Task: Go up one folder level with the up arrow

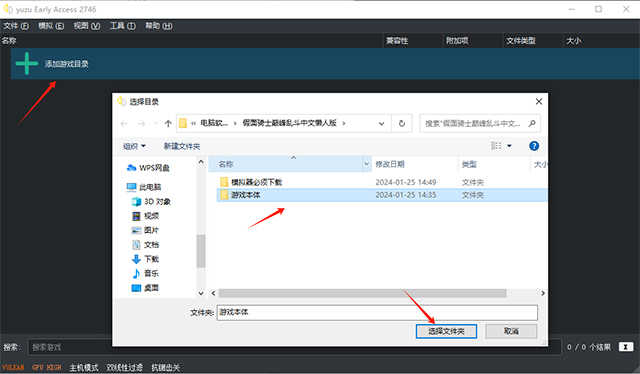Action: coord(168,123)
